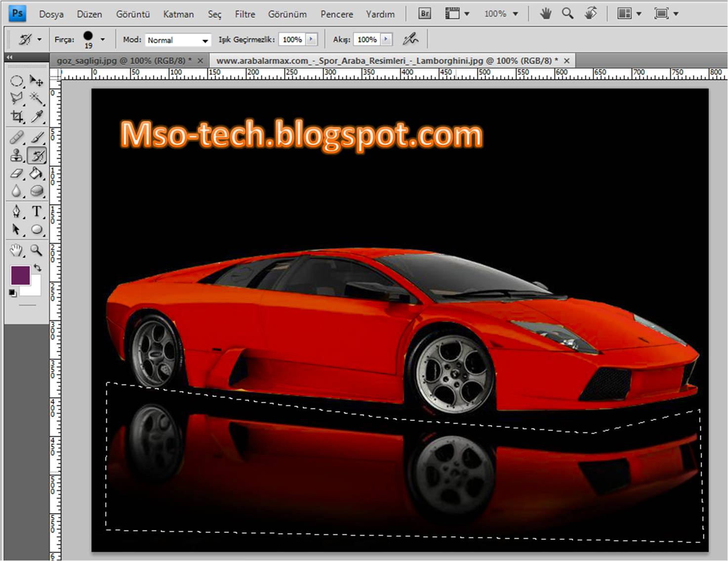Select the Zoom tool in the toolbox
This screenshot has width=728, height=561.
coord(37,251)
